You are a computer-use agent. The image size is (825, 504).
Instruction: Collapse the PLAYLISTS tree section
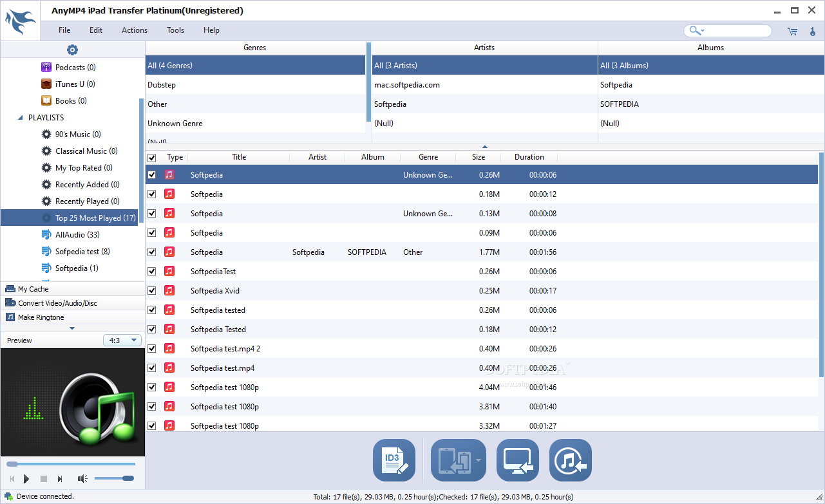pos(20,118)
